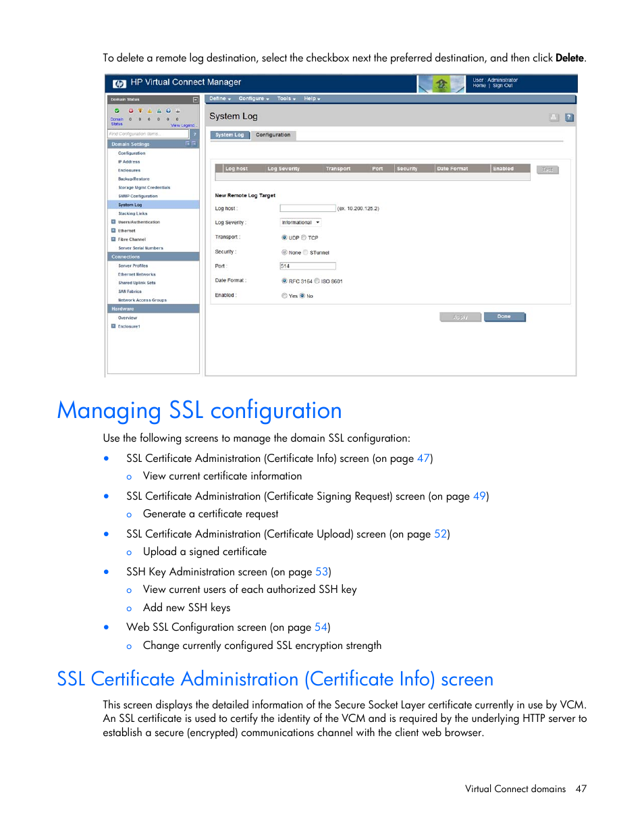
Task: Click the Log host input field
Action: (308, 209)
